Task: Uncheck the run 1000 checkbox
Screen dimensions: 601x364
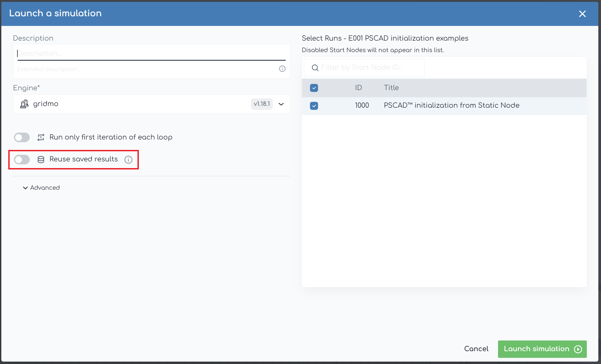Action: 314,106
